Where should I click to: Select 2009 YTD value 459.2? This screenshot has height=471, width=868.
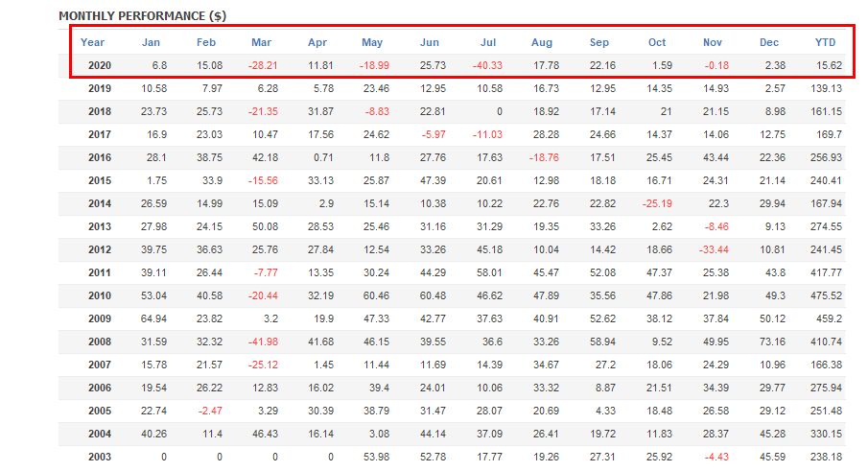(x=829, y=318)
